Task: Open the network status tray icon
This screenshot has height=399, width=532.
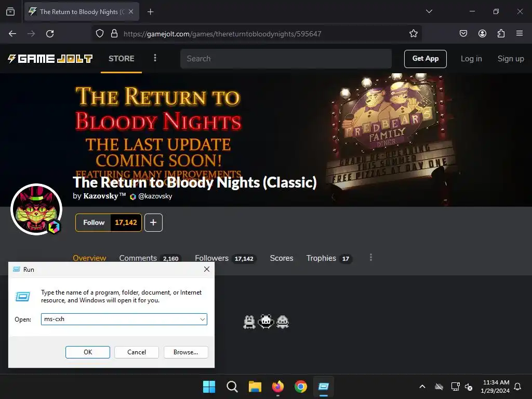Action: coord(455,387)
